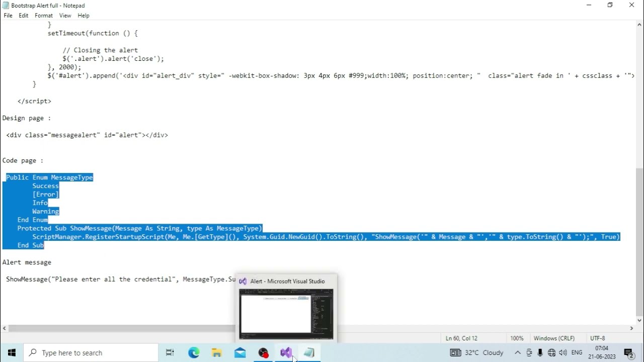Click the microphone tray icon

click(540, 352)
